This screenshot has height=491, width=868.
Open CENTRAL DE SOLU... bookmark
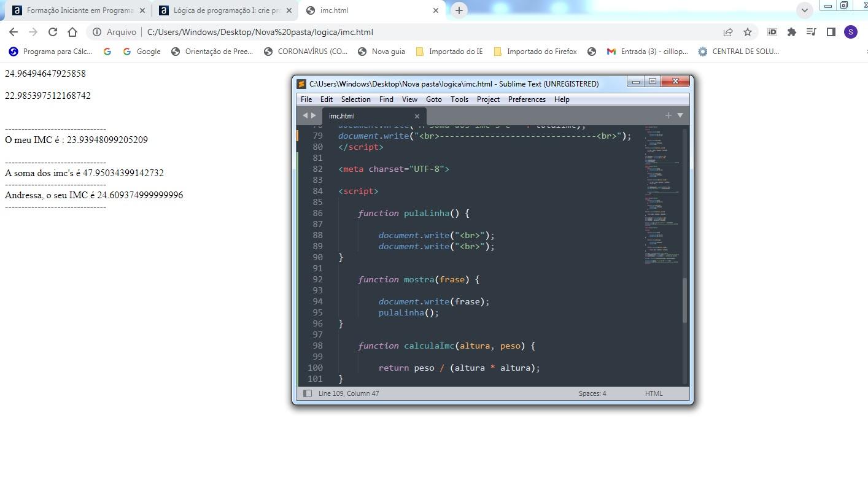coord(738,52)
